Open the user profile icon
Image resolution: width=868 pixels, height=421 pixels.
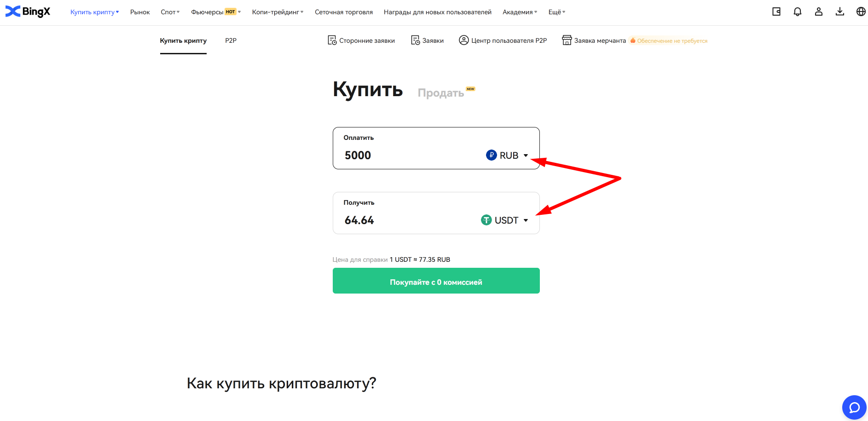pos(819,12)
